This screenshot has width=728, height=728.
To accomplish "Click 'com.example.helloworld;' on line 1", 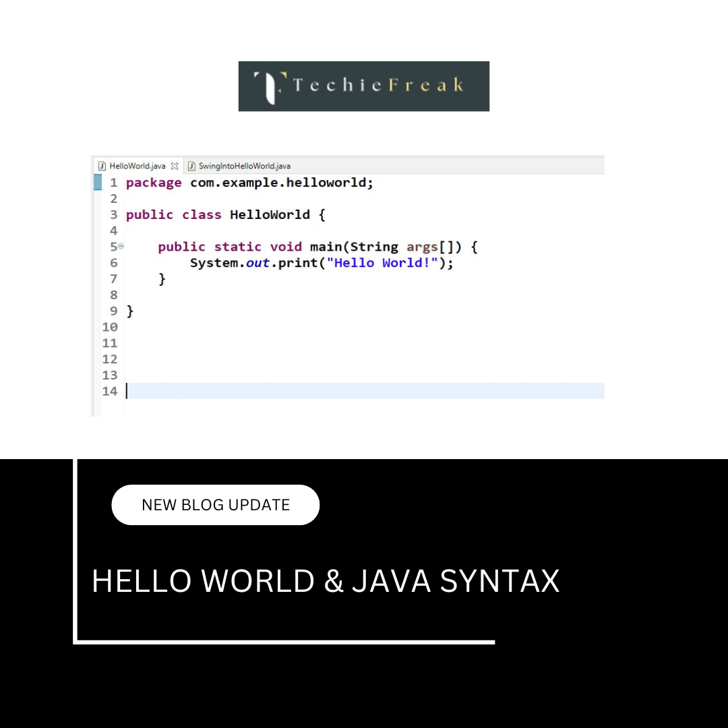I will [281, 183].
